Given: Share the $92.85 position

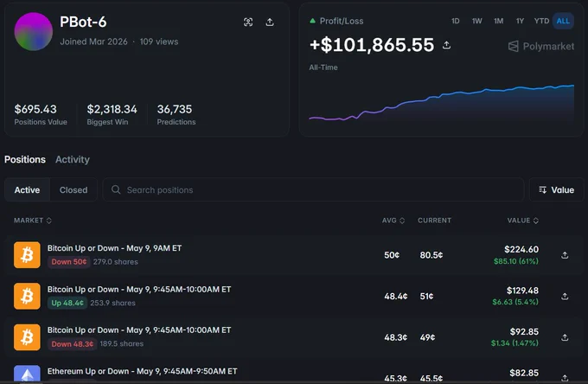Looking at the screenshot, I should click(565, 337).
